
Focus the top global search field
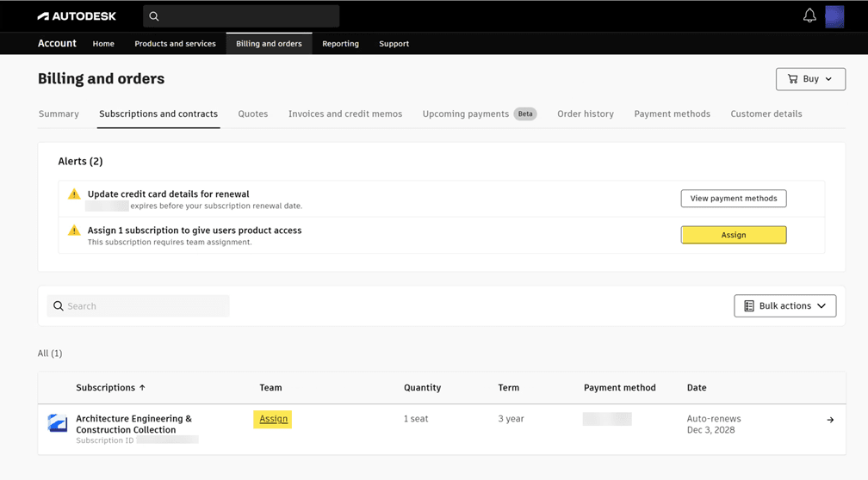tap(241, 16)
